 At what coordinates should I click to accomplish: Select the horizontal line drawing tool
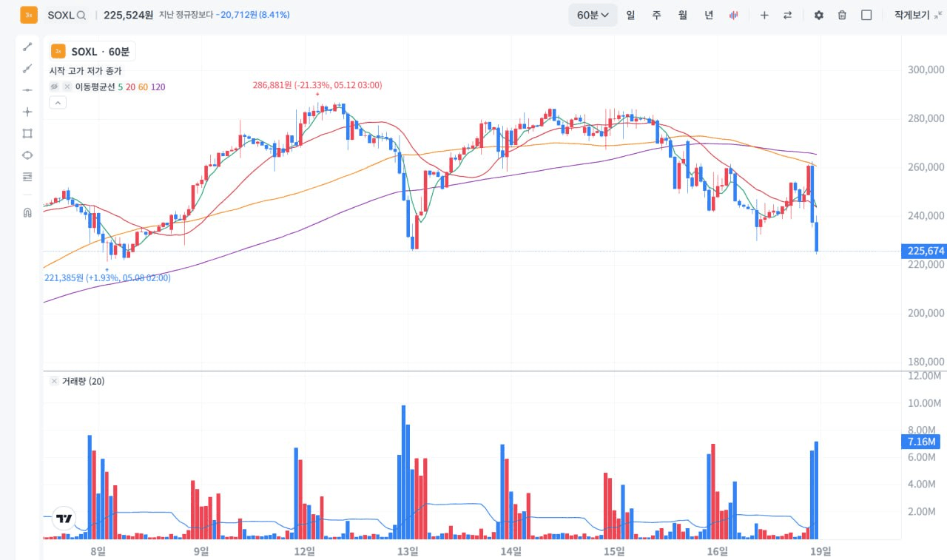[x=27, y=90]
